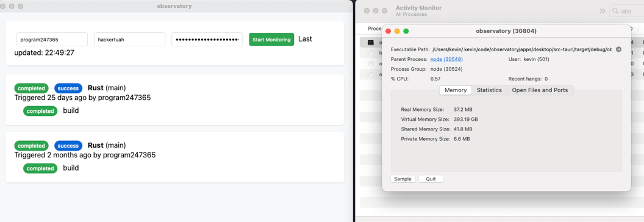Click the Sample button
Image resolution: width=644 pixels, height=222 pixels.
click(x=403, y=179)
